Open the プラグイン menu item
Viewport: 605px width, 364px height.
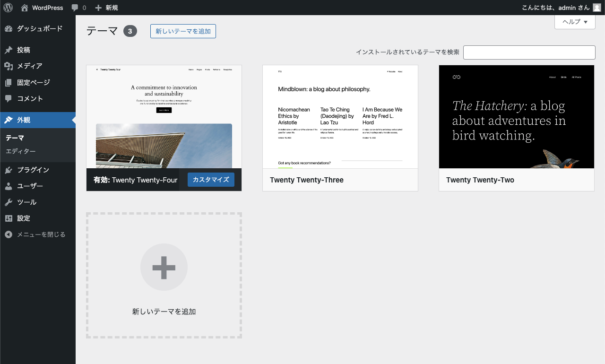38,170
